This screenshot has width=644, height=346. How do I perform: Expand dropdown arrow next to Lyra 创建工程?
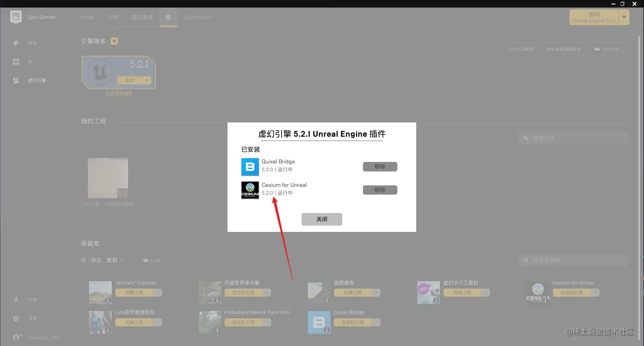(158, 323)
